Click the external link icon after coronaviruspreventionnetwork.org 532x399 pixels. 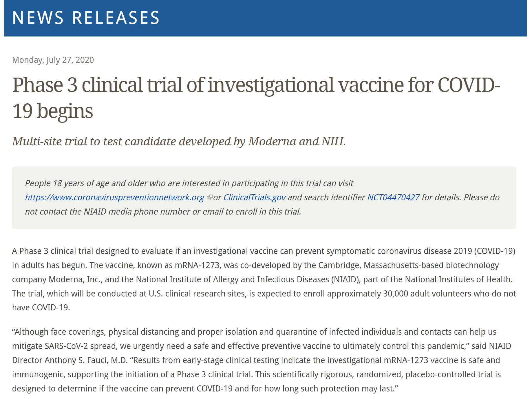pos(209,198)
